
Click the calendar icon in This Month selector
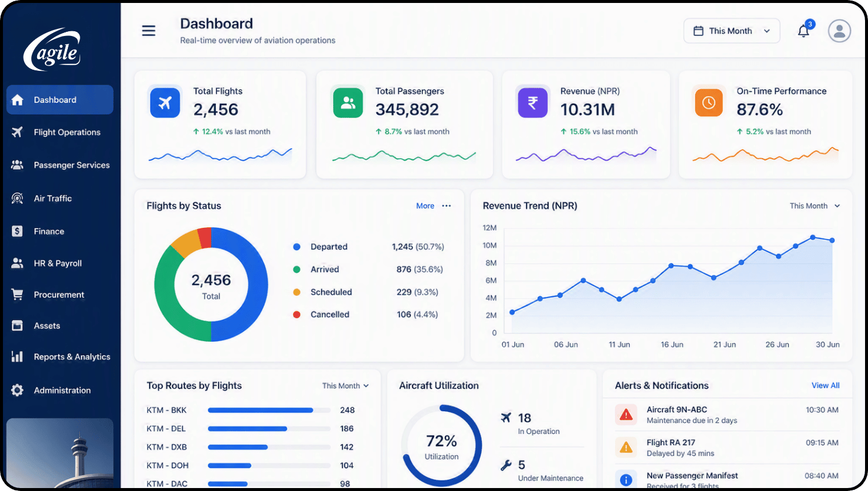(698, 31)
